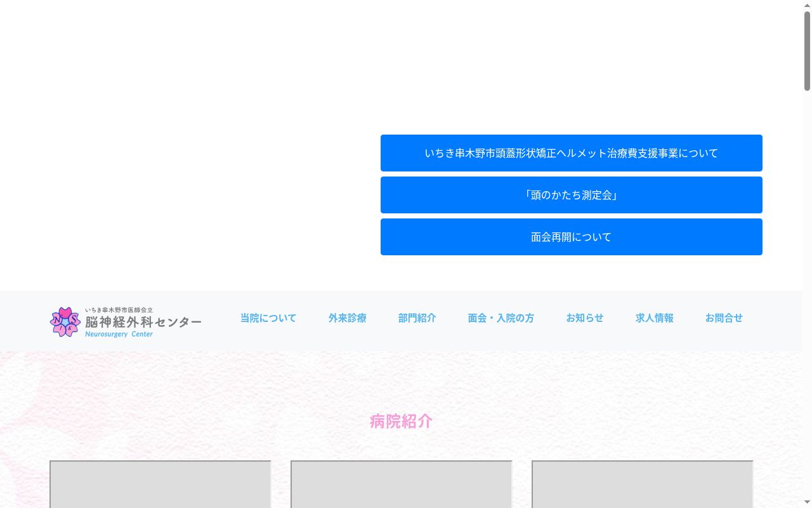Screen dimensions: 812x508
Task: Open the 当院について menu
Action: [268, 318]
